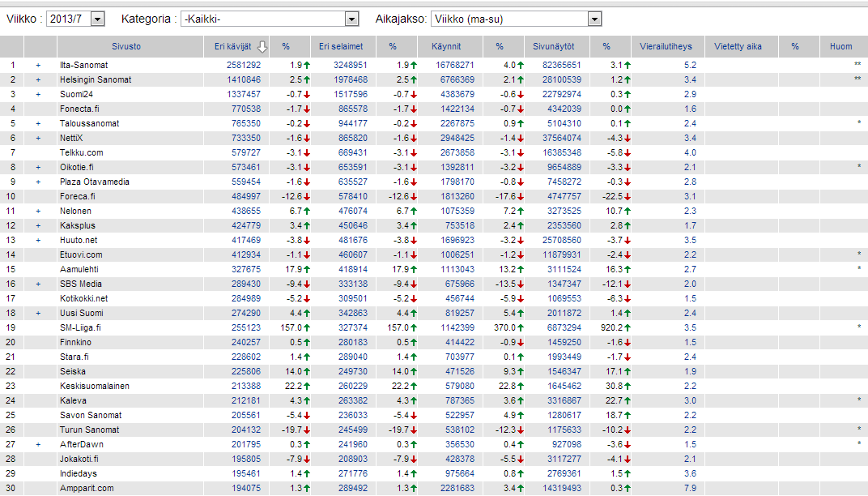Sort by the Eri selaimet column header

point(341,46)
